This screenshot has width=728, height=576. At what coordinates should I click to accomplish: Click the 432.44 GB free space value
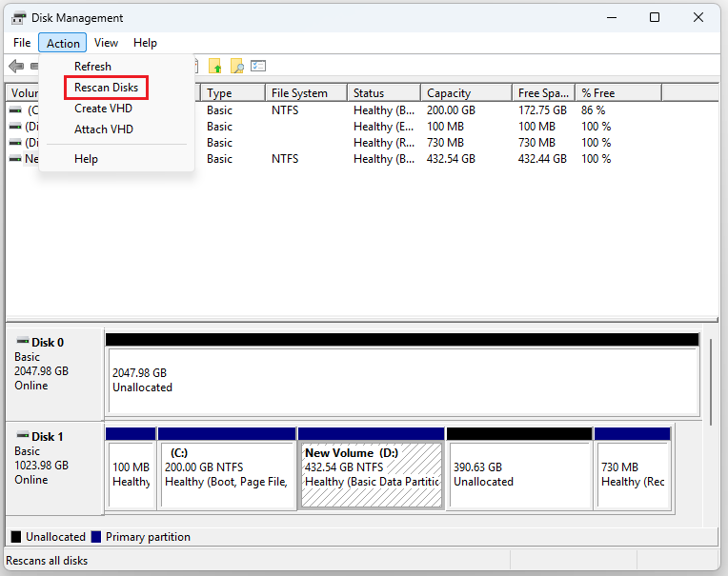542,159
